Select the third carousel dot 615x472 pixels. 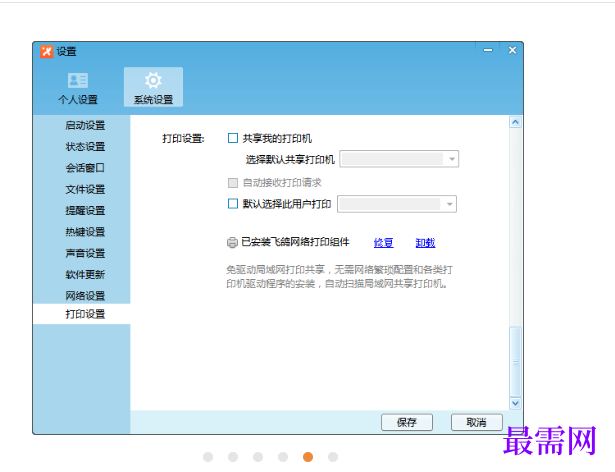258,457
